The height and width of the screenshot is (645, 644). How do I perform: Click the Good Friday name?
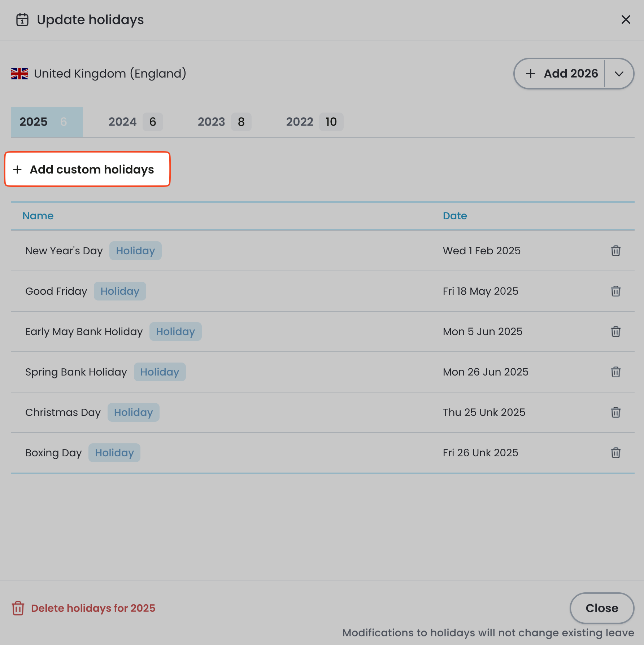coord(56,291)
